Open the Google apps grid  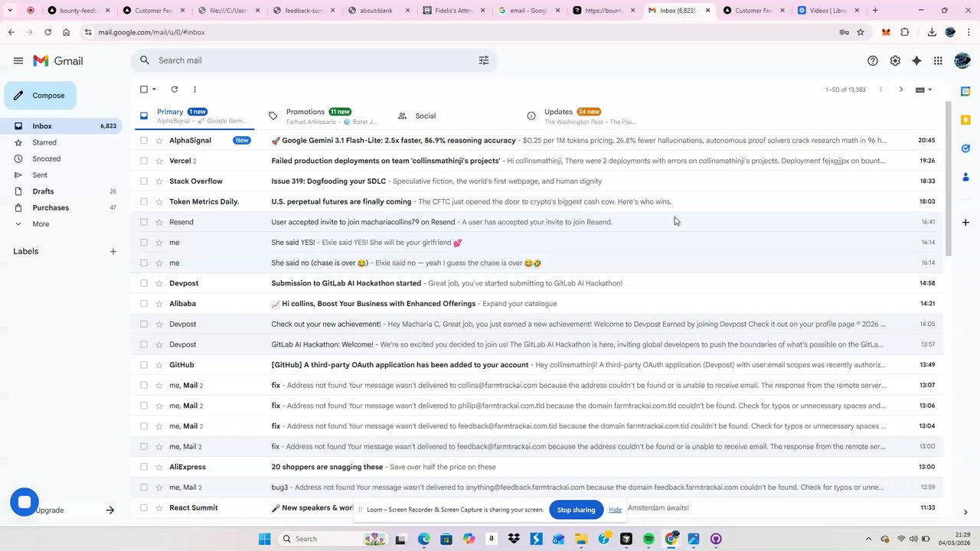click(938, 60)
